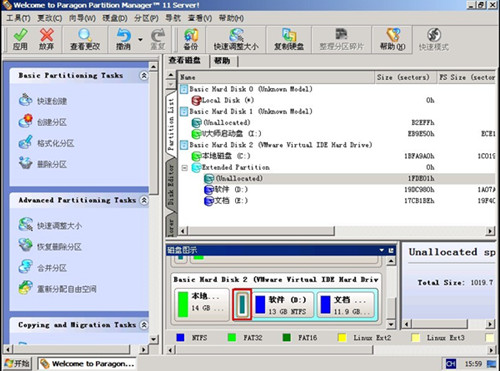Screen dimensions: 500x371
Task: Click the NTFS blue legend swatch
Action: (180, 338)
